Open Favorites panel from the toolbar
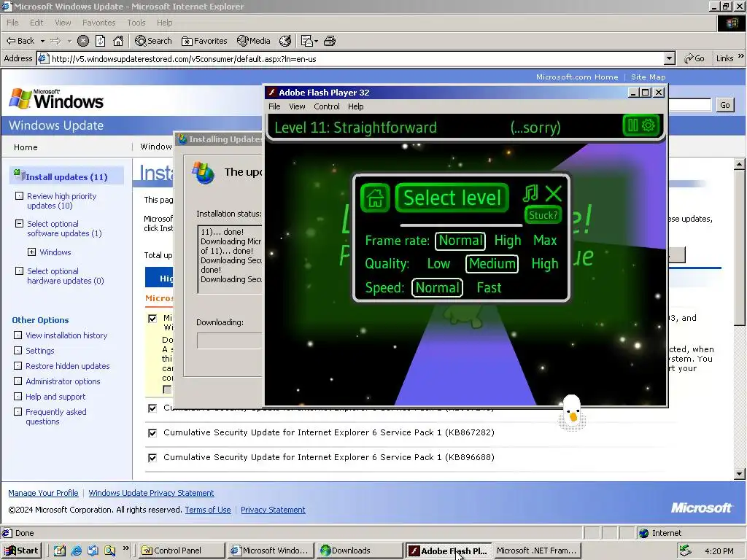This screenshot has width=747, height=560. (x=204, y=41)
